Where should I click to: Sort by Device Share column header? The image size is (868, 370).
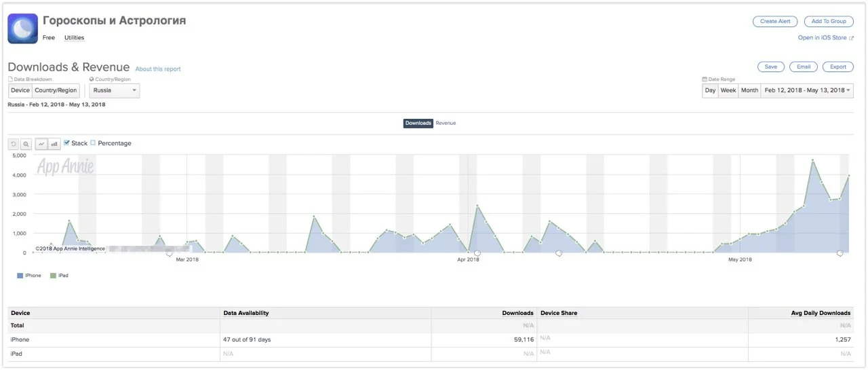coord(559,313)
